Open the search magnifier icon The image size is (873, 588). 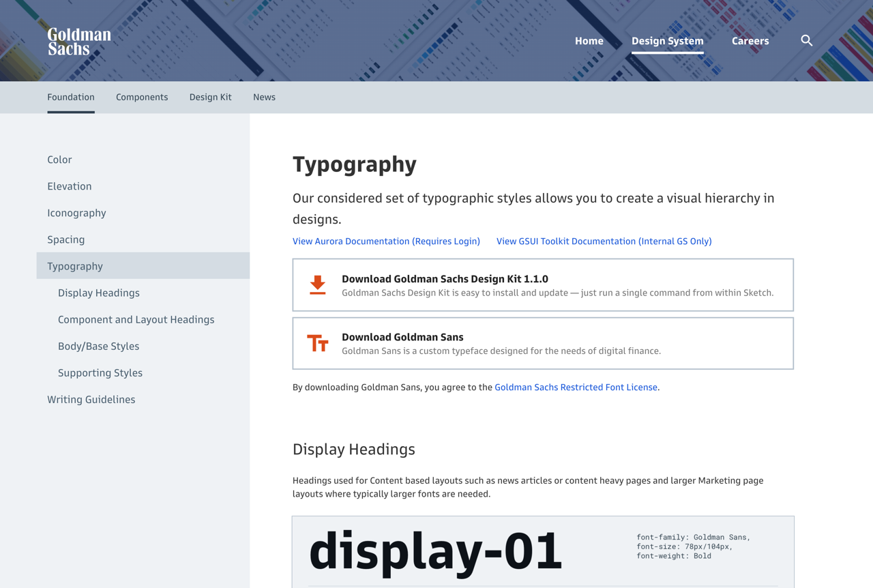tap(807, 41)
